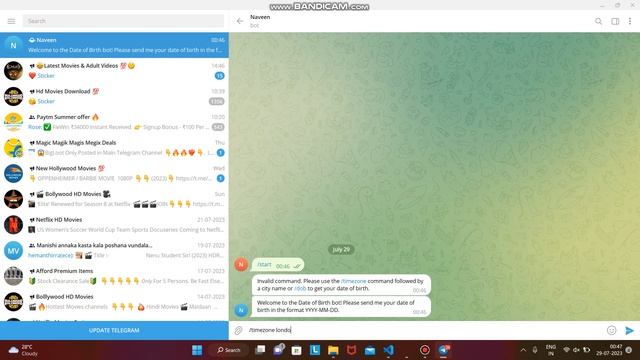Click the blue N bot avatar in conversation
Image resolution: width=640 pixels, height=360 pixels.
click(241, 310)
